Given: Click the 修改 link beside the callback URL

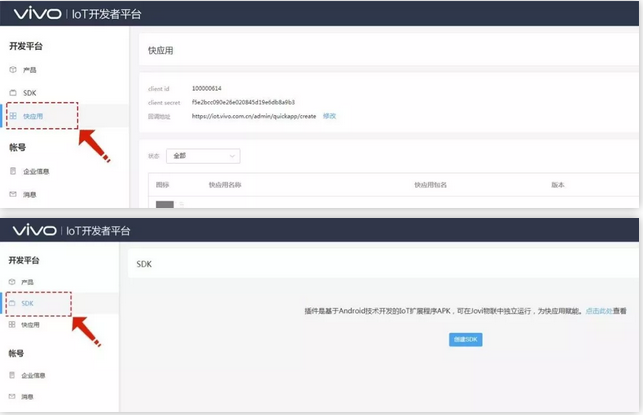Looking at the screenshot, I should 329,116.
